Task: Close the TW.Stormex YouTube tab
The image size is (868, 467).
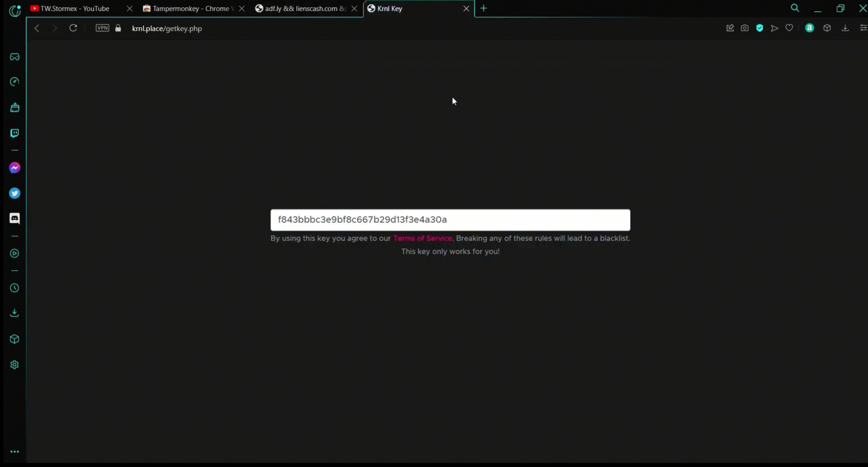Action: 130,9
